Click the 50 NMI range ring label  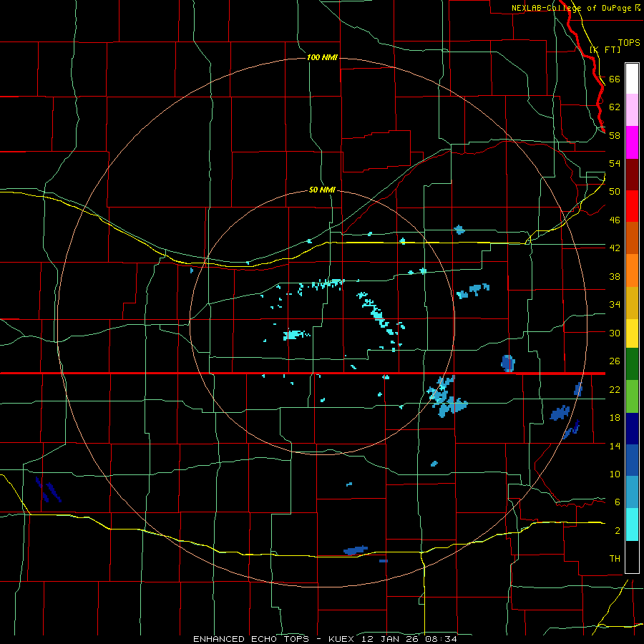pyautogui.click(x=322, y=190)
